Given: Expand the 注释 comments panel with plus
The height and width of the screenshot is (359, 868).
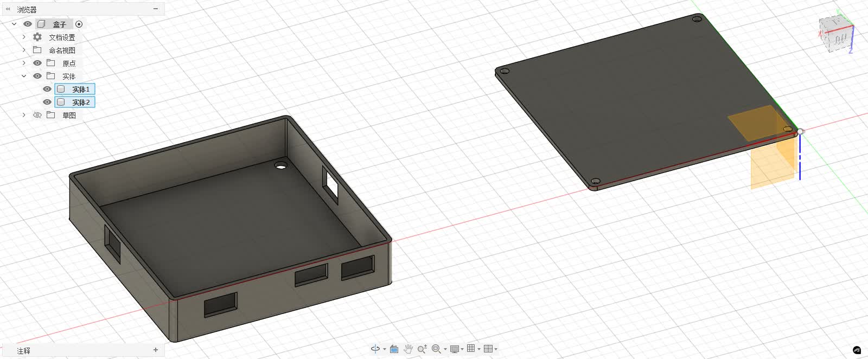Looking at the screenshot, I should click(x=156, y=350).
